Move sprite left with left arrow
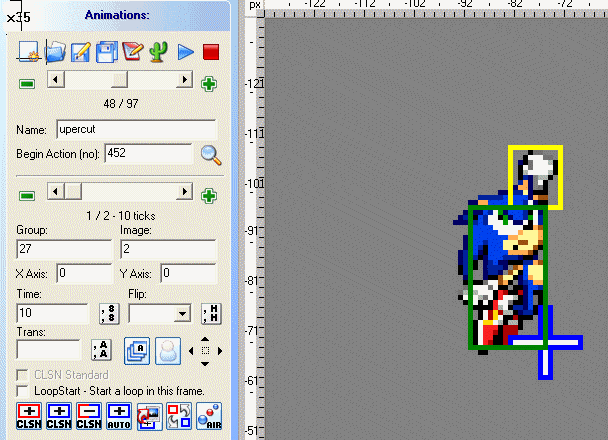Image resolution: width=608 pixels, height=440 pixels. [191, 351]
